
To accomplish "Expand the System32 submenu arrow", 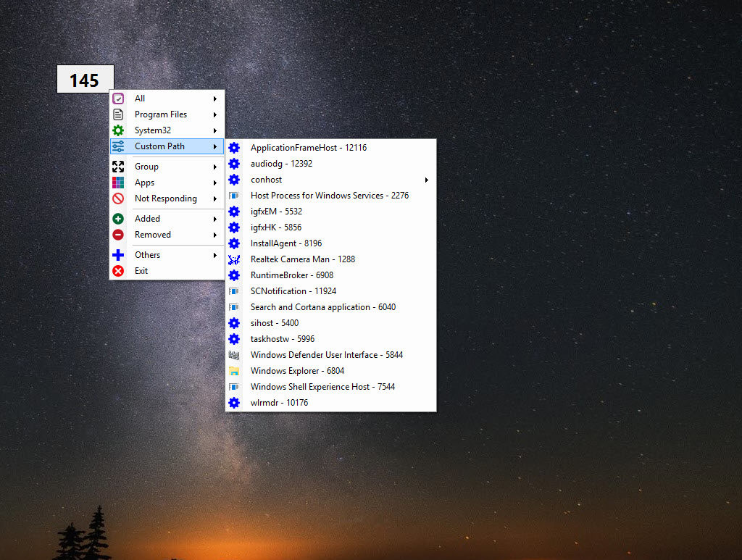I will click(x=214, y=130).
